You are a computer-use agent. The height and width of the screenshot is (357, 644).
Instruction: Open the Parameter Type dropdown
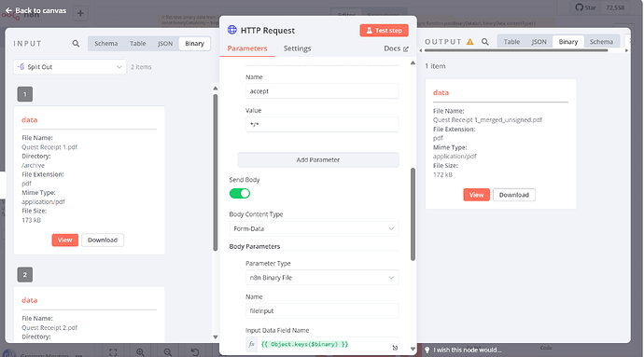click(322, 278)
